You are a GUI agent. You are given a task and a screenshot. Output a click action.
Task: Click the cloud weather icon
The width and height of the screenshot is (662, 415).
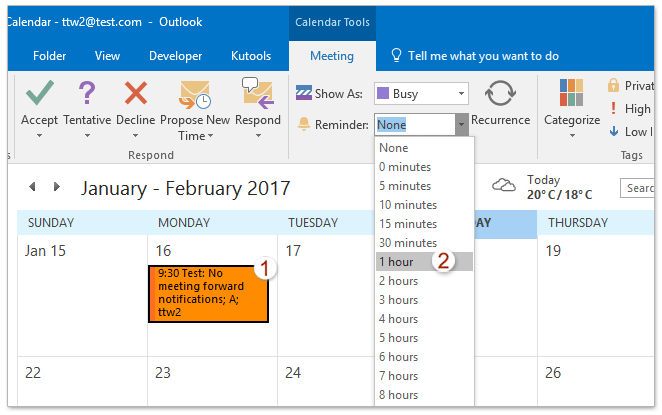[504, 185]
